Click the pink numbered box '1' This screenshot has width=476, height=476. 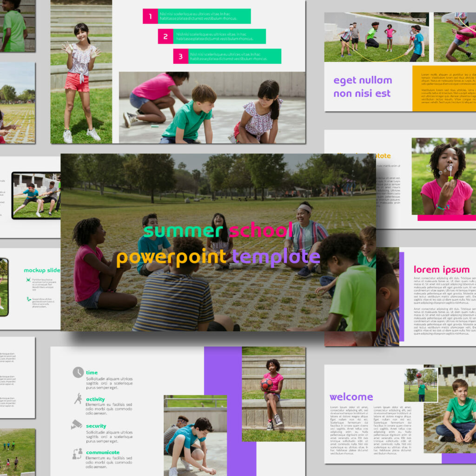point(150,16)
